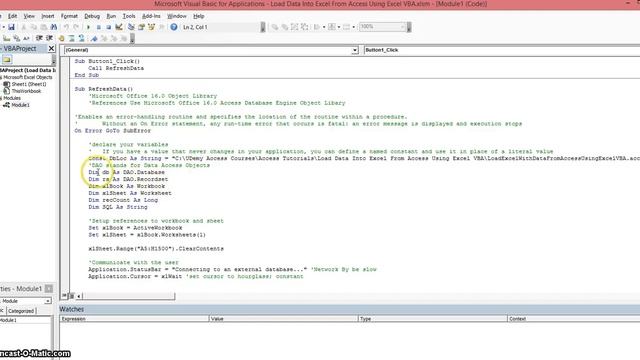Select Sheet1 (Sheet1) in project tree
Viewport: 640px width, 360px height.
pyautogui.click(x=29, y=84)
